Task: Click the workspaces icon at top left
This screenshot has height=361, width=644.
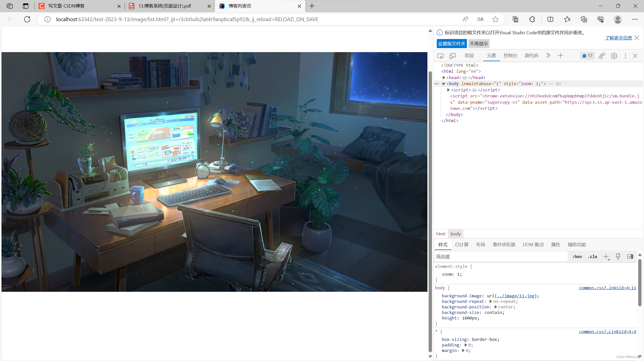Action: pos(10,6)
